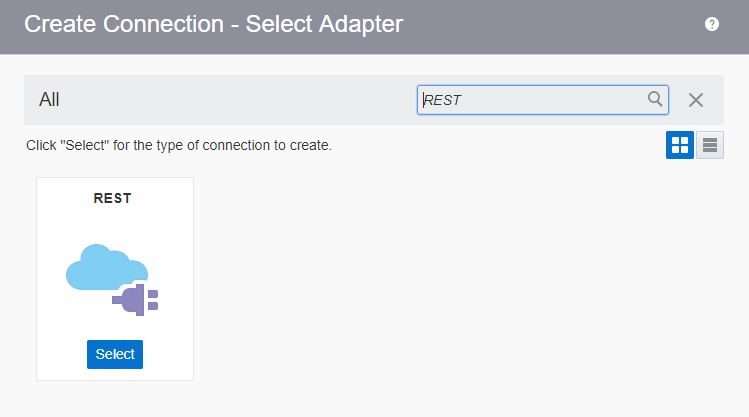Image resolution: width=749 pixels, height=417 pixels.
Task: Click the purple plug on REST icon
Action: pyautogui.click(x=136, y=298)
